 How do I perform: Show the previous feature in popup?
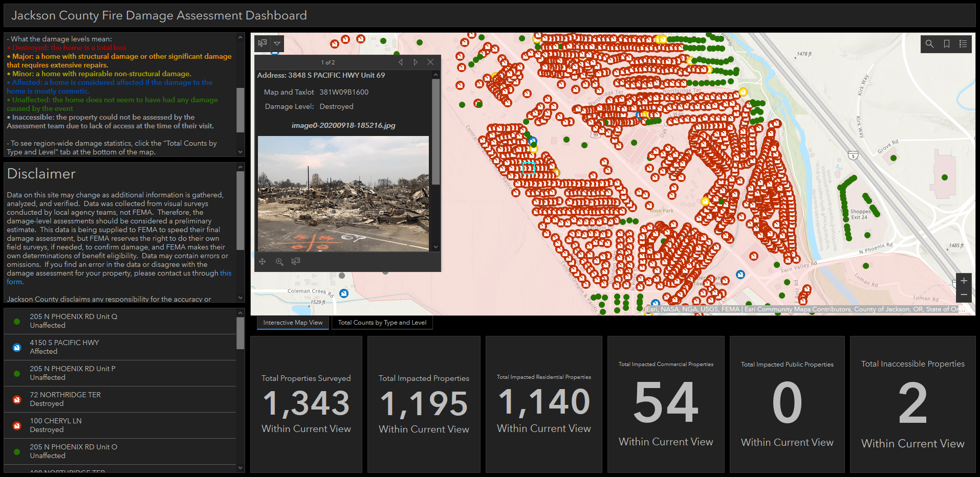click(x=401, y=62)
